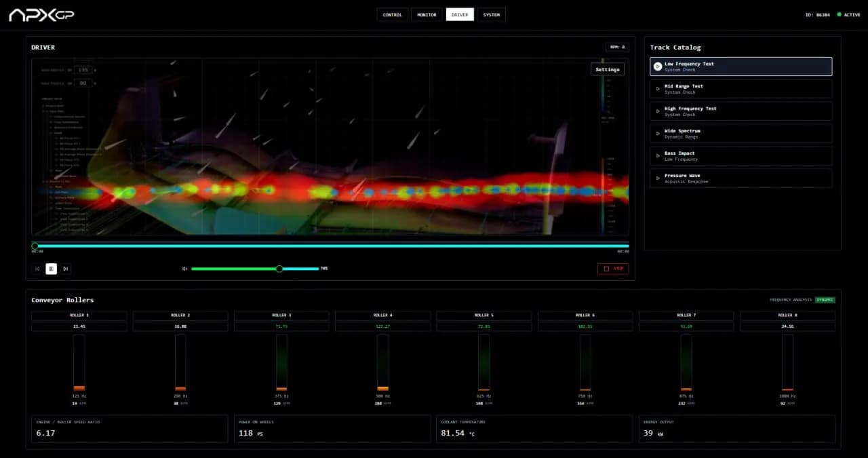Screen dimensions: 868x458
Task: Click the playback progress bar handle
Action: pyautogui.click(x=35, y=246)
